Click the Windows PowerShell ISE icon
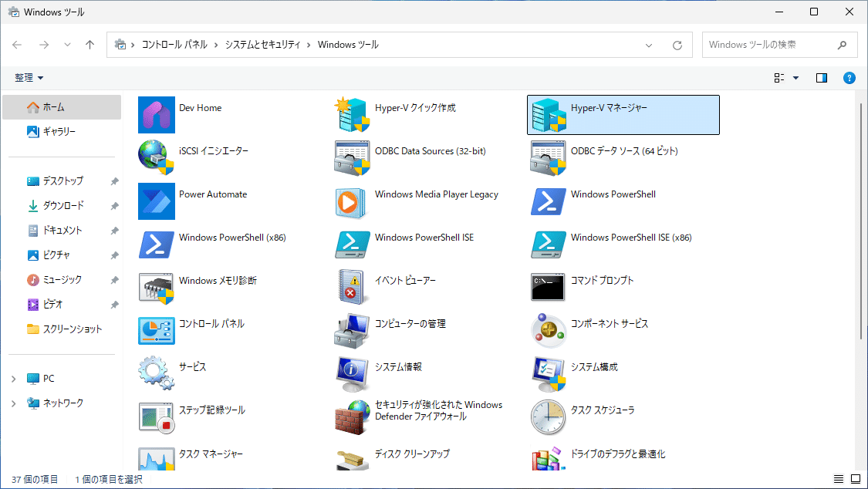868x489 pixels. [352, 244]
